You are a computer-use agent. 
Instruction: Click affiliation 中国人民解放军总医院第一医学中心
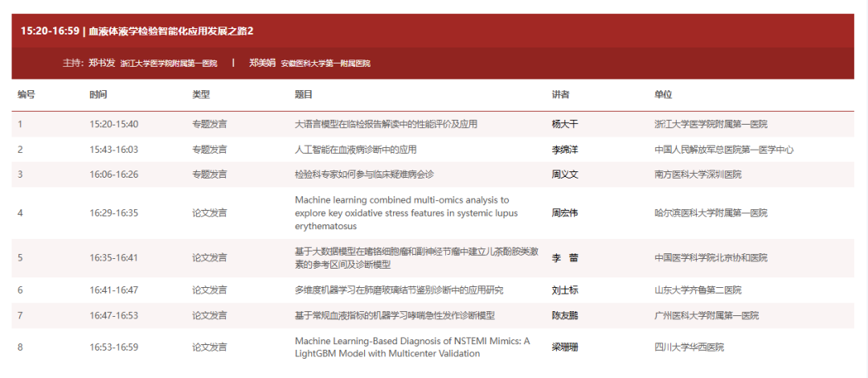[x=724, y=150]
